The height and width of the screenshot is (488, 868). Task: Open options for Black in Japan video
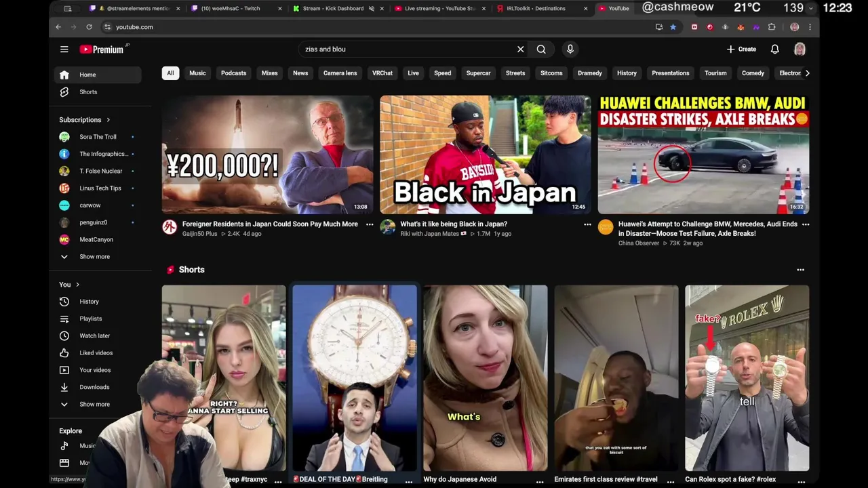click(587, 224)
